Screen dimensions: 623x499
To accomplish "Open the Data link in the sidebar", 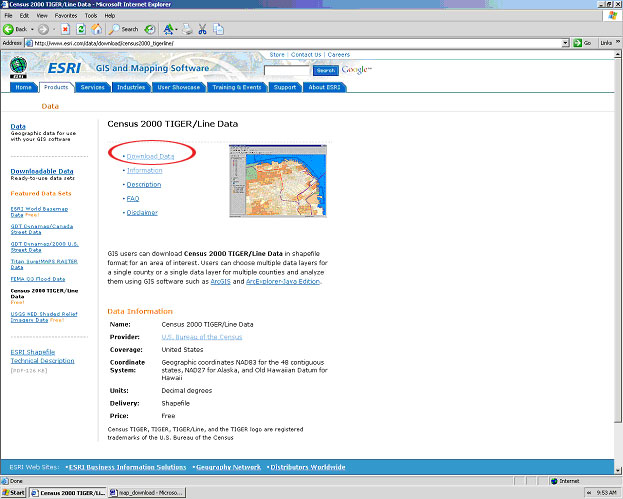I will (x=18, y=126).
